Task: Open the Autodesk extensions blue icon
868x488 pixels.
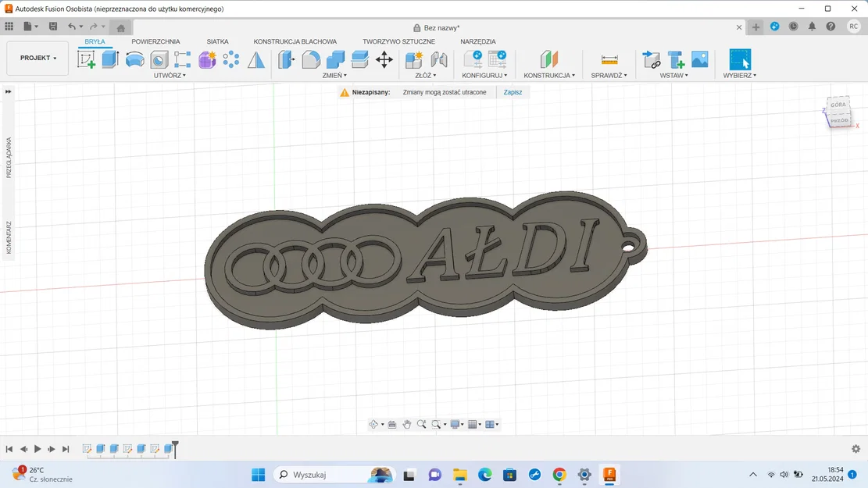Action: [774, 26]
